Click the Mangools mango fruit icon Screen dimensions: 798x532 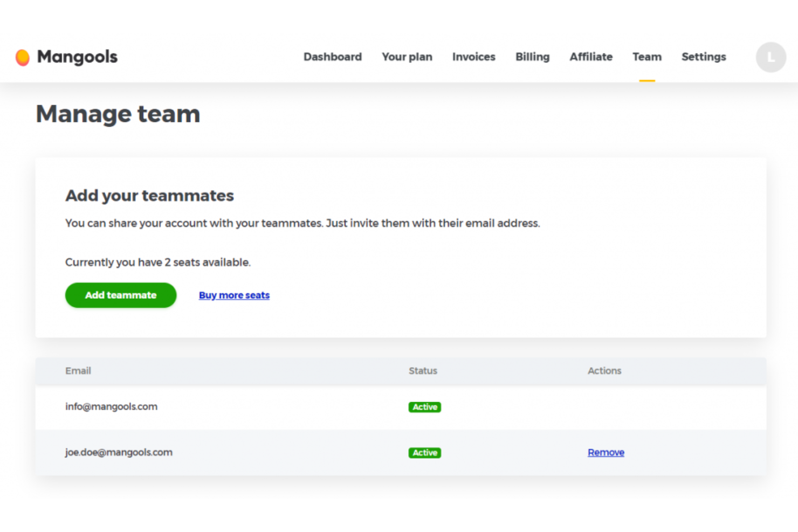pos(23,57)
